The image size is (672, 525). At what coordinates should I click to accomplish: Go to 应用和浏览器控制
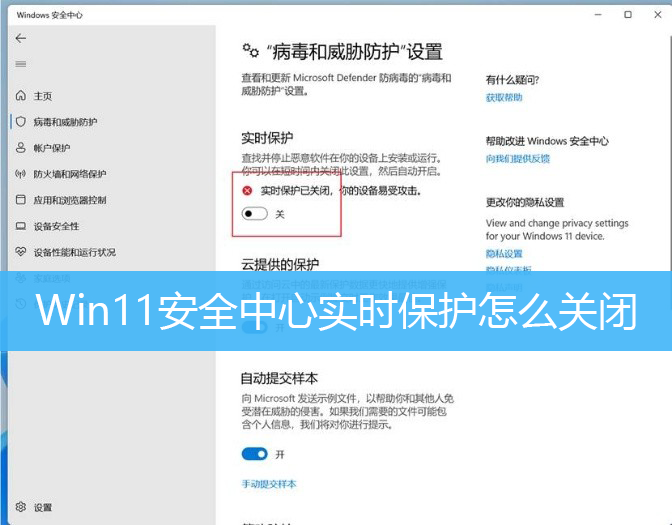tap(69, 200)
